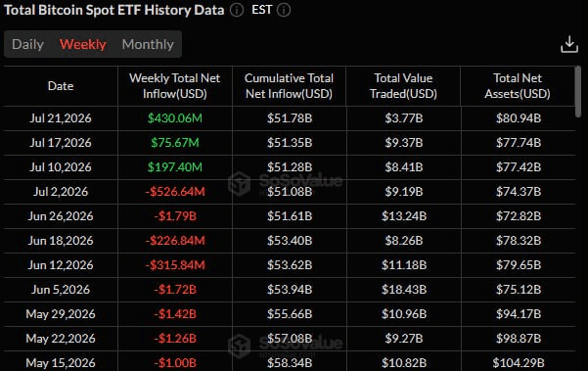The image size is (588, 371).
Task: Click Weekly Total Net Inflow header
Action: [x=175, y=86]
